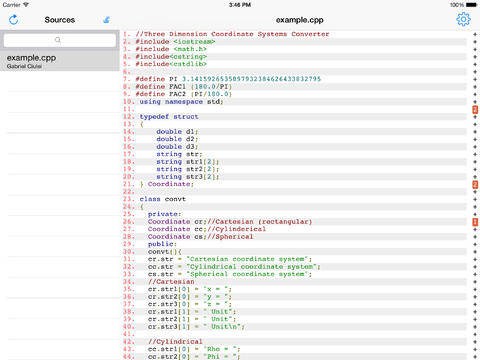This screenshot has width=480, height=360.
Task: Open comment badge 2 on line 21
Action: click(x=475, y=184)
